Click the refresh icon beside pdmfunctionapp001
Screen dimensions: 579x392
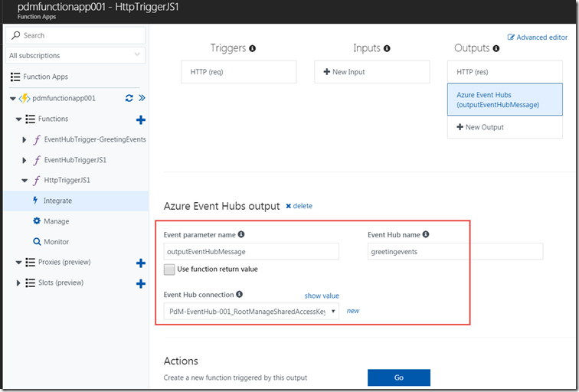click(129, 98)
